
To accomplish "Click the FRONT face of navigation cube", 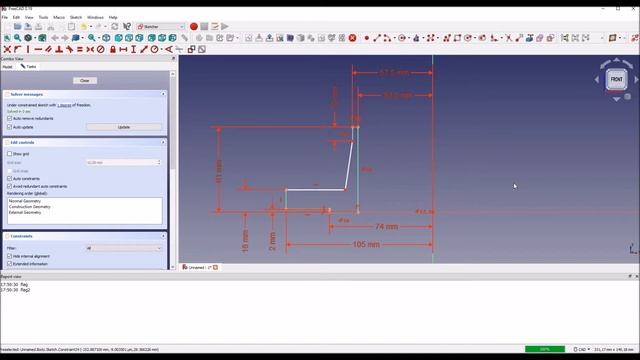I will [616, 79].
